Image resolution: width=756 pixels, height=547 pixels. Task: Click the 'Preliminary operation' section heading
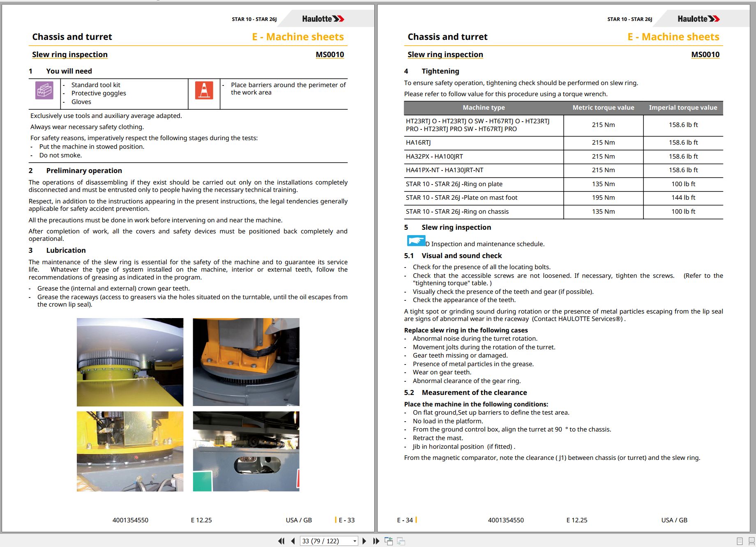pyautogui.click(x=84, y=171)
